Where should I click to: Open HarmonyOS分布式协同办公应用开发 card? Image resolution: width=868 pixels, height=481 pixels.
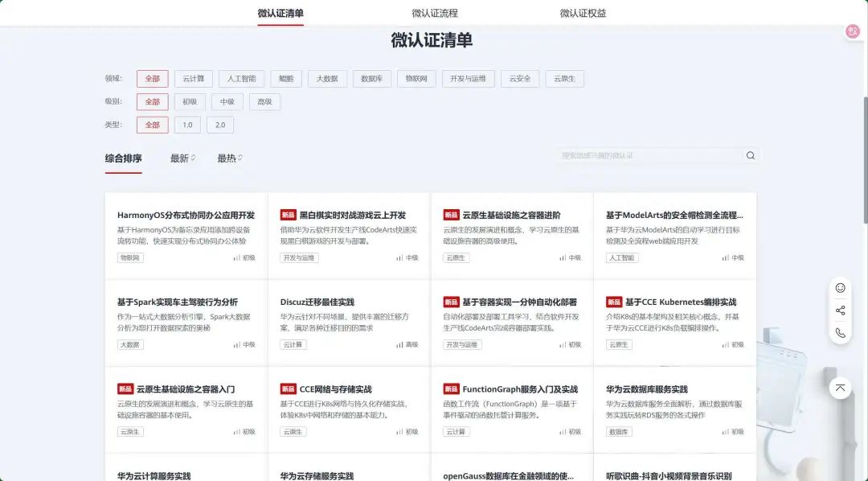click(186, 236)
